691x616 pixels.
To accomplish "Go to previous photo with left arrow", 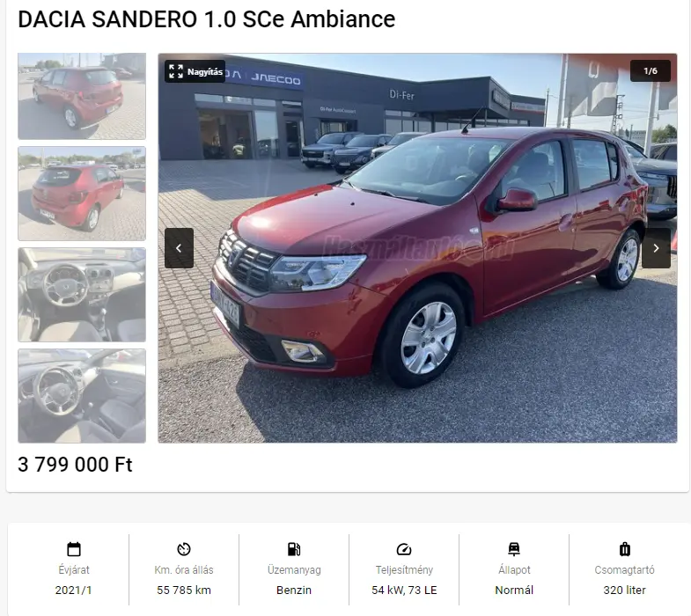I will 179,248.
